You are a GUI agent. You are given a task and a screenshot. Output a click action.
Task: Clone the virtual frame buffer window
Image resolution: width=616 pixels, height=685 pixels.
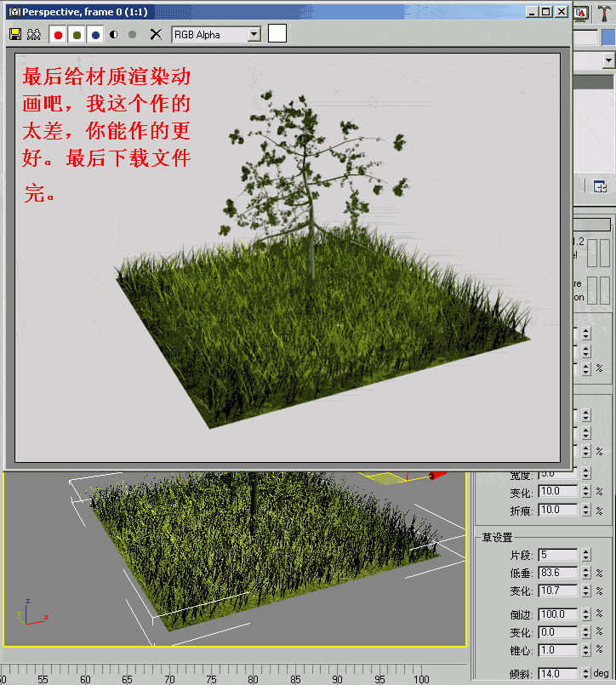coord(34,34)
